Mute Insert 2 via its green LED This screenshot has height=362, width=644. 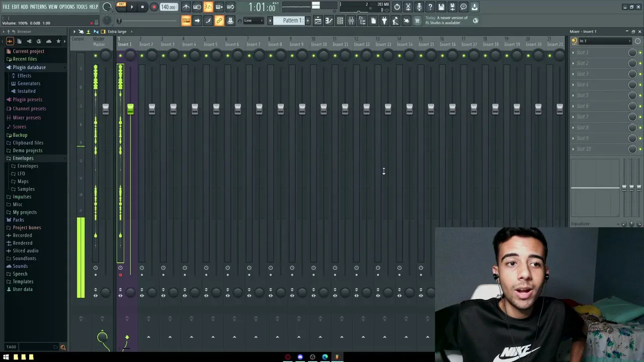tap(142, 56)
